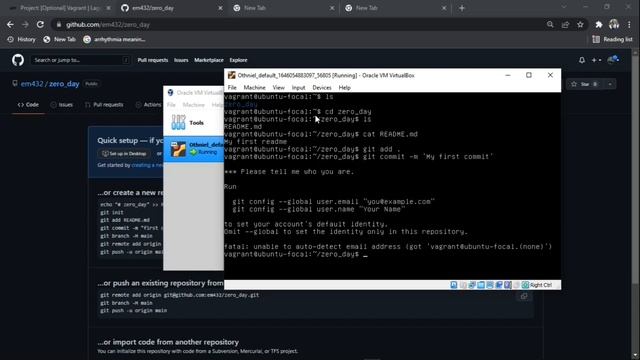
Task: Switch to the repository Issues tab
Action: [62, 105]
